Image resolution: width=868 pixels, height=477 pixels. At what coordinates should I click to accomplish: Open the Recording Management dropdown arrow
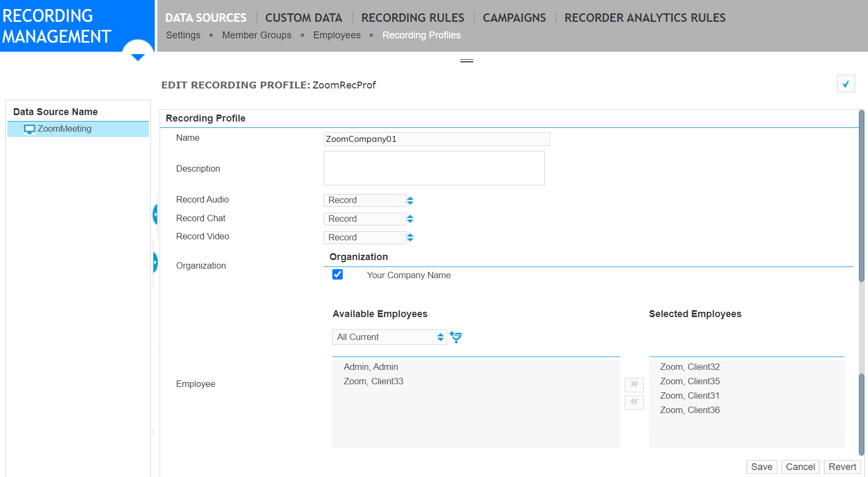(x=138, y=57)
